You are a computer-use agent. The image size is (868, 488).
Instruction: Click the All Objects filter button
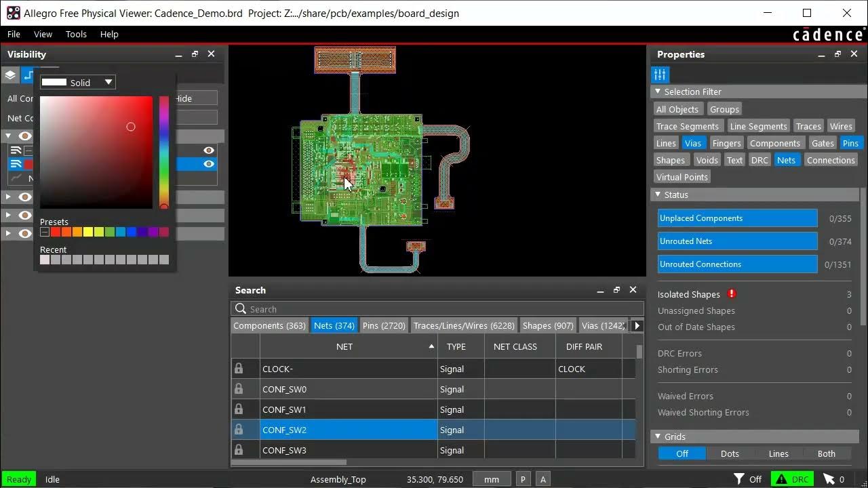677,109
